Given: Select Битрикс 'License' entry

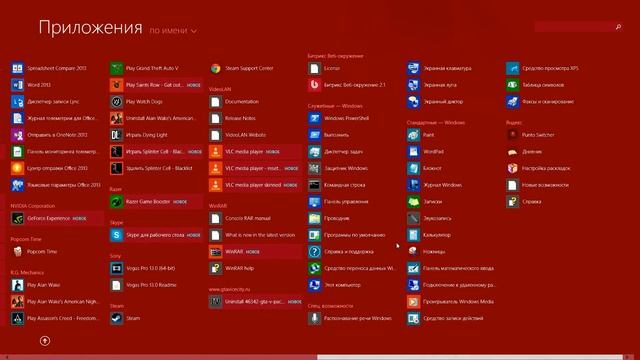Looking at the screenshot, I should [324, 68].
